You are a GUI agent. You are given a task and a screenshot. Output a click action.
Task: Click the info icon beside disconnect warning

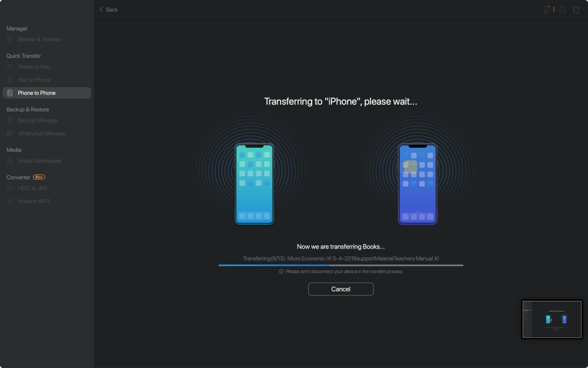point(281,271)
